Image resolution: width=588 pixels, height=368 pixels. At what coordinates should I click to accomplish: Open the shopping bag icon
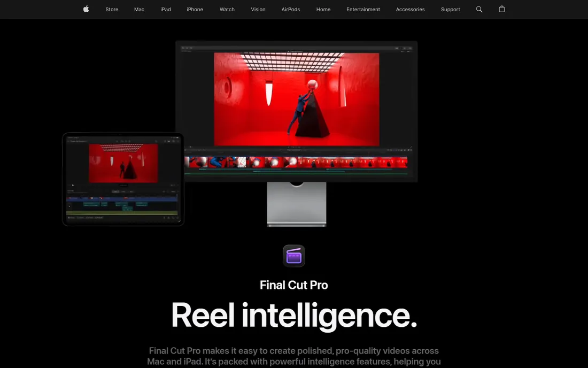[502, 9]
